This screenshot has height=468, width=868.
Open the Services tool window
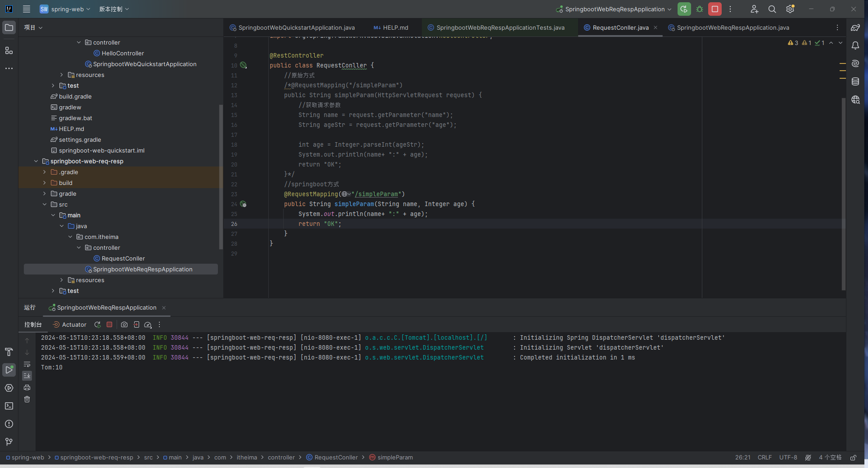click(x=9, y=388)
